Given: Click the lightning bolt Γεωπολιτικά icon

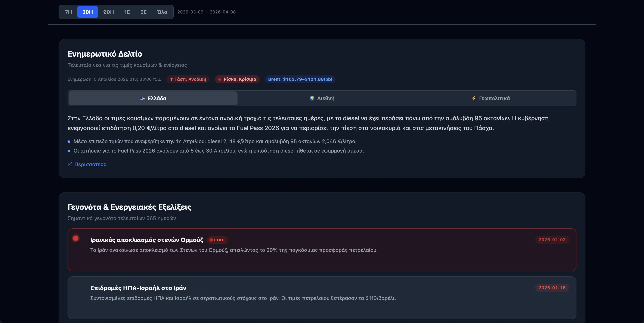Looking at the screenshot, I should (x=474, y=98).
